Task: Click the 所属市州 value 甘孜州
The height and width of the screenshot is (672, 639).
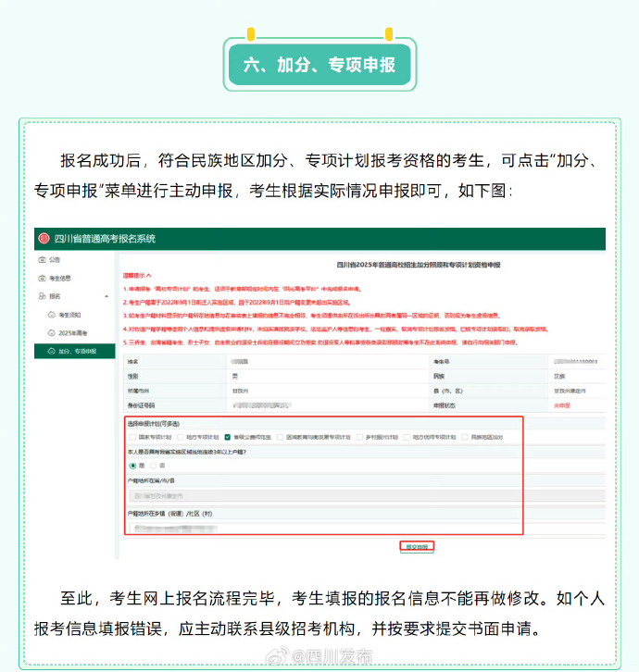Action: [x=240, y=391]
